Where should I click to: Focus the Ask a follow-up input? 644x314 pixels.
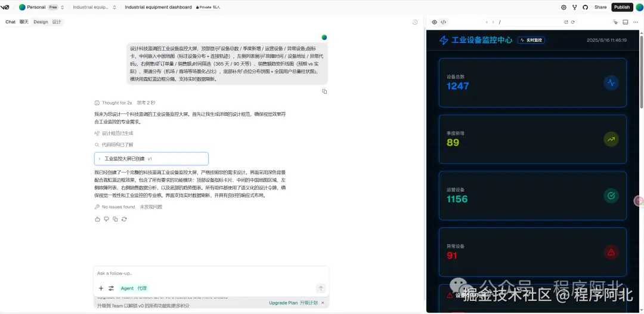tap(210, 273)
